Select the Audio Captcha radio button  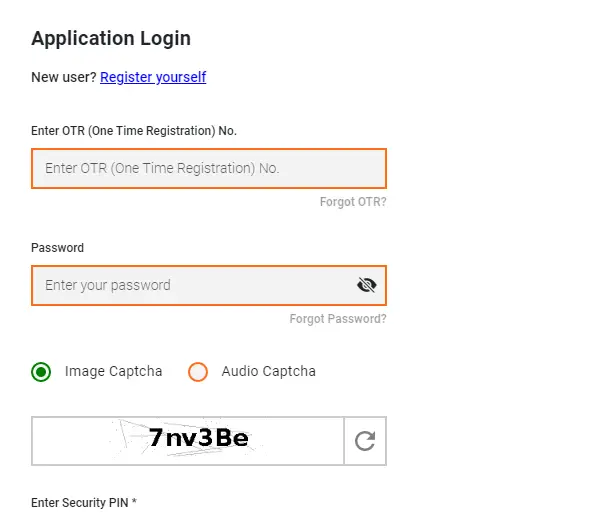coord(198,372)
